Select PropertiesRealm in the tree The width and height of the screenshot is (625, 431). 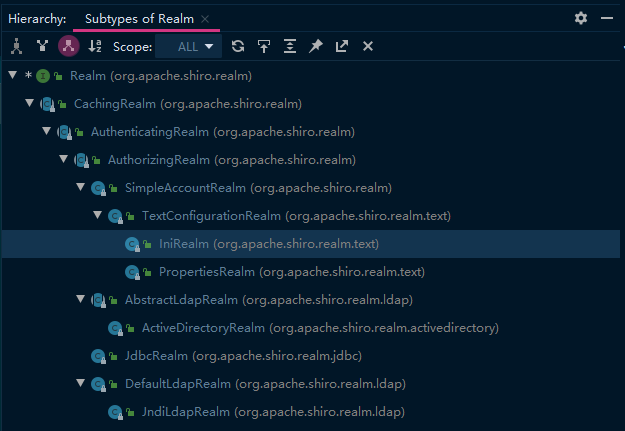pyautogui.click(x=311, y=272)
